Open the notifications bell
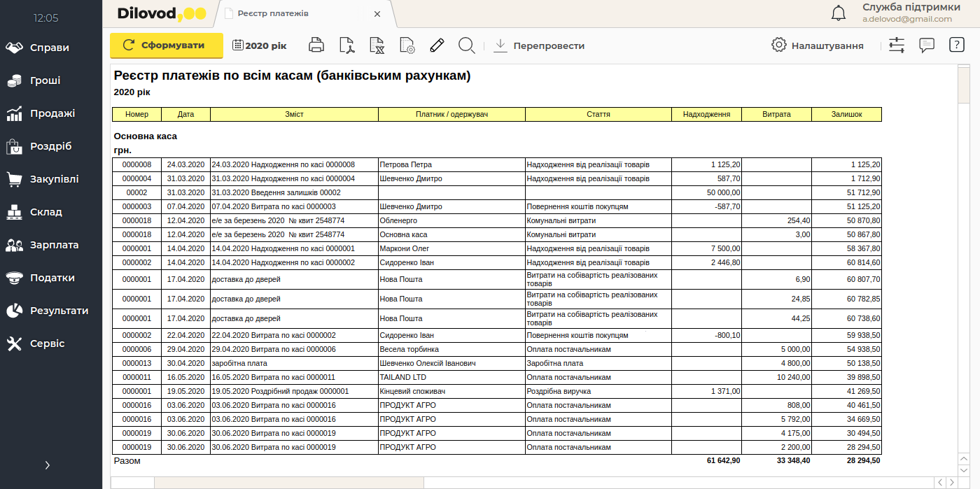 [x=838, y=13]
